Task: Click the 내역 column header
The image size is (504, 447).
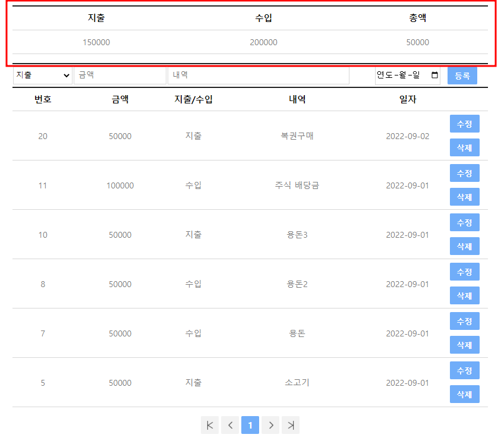Action: tap(297, 99)
